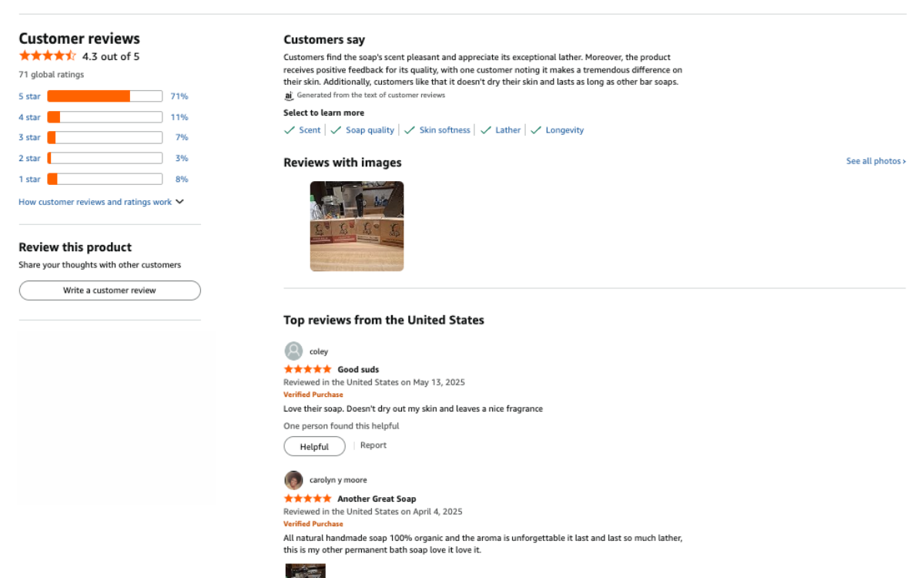Click Another Great Soap review stars
This screenshot has height=578, width=924.
point(307,499)
